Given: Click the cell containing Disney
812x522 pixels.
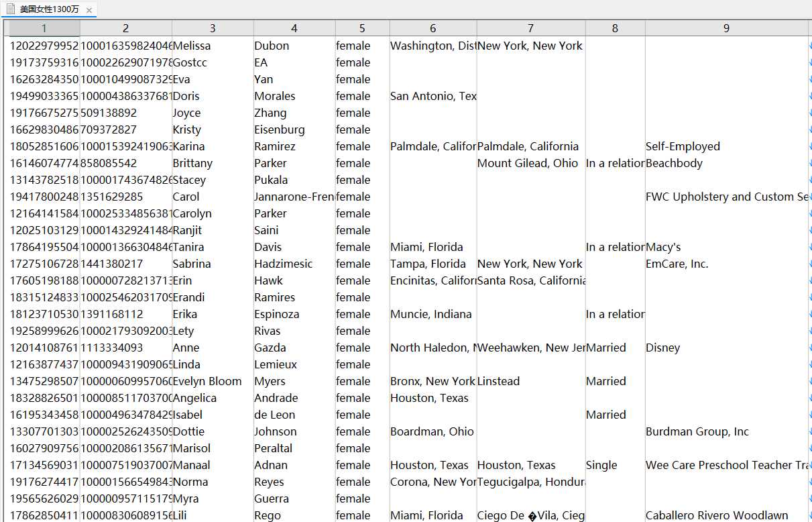Looking at the screenshot, I should coord(727,348).
